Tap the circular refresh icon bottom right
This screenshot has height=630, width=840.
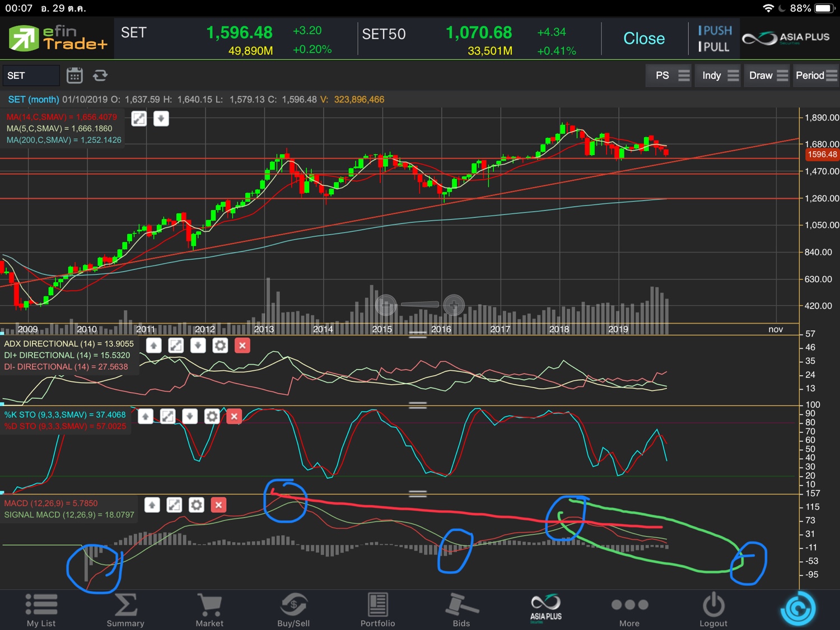tap(797, 609)
